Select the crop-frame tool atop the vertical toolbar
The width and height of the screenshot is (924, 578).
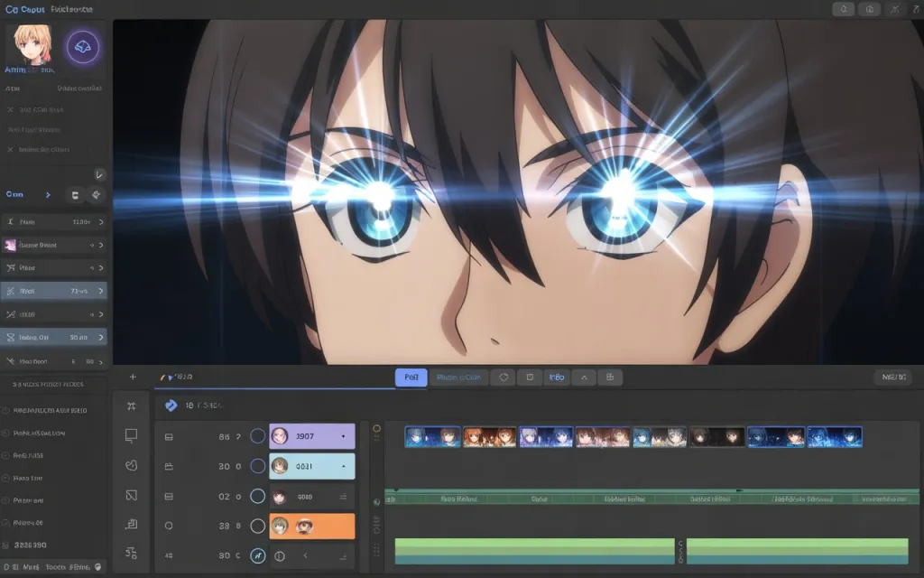coord(132,406)
